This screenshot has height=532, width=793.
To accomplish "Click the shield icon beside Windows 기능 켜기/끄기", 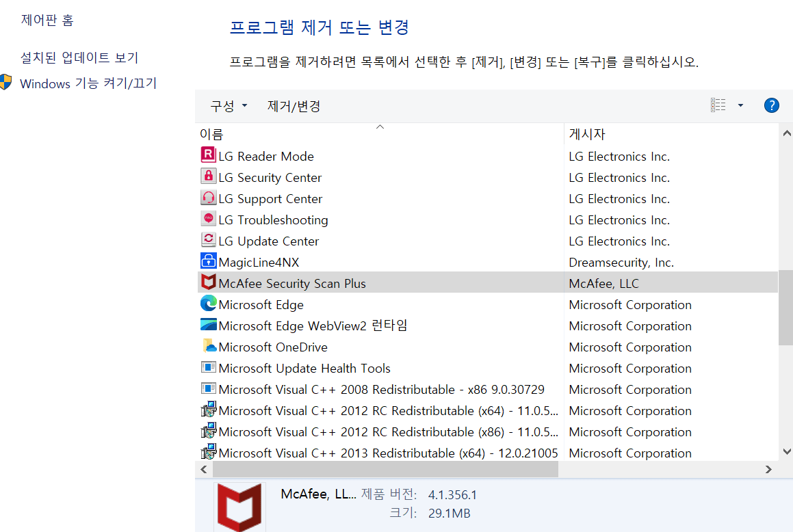I will pyautogui.click(x=6, y=82).
